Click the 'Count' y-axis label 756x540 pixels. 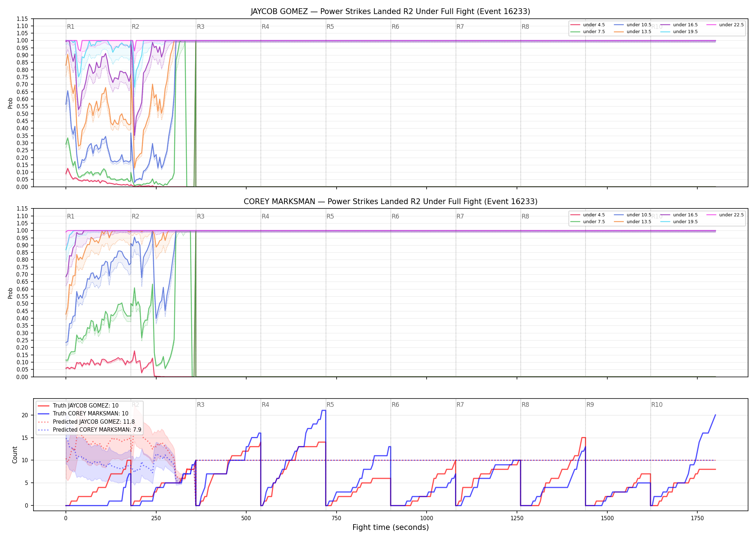[x=15, y=455]
